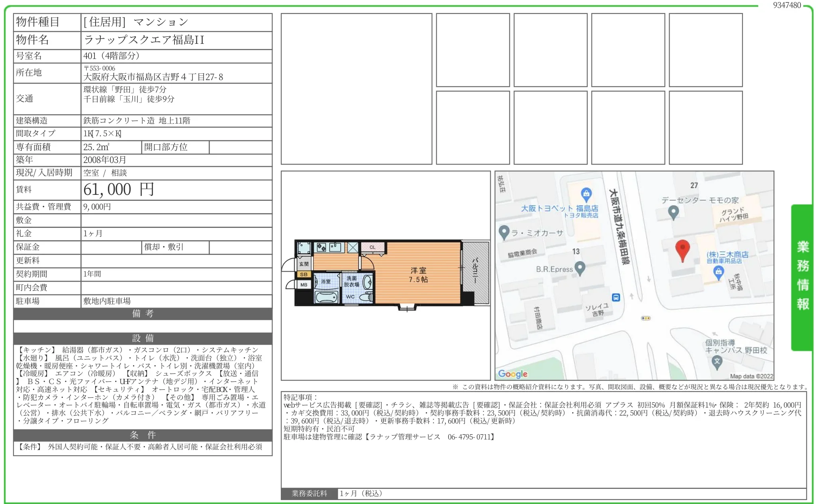Click デーセンター モモの家 map pin
The image size is (819, 504).
(673, 212)
